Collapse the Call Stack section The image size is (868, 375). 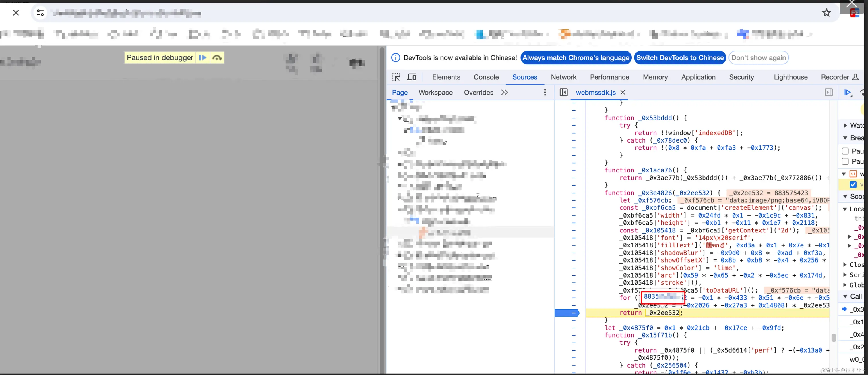click(845, 297)
